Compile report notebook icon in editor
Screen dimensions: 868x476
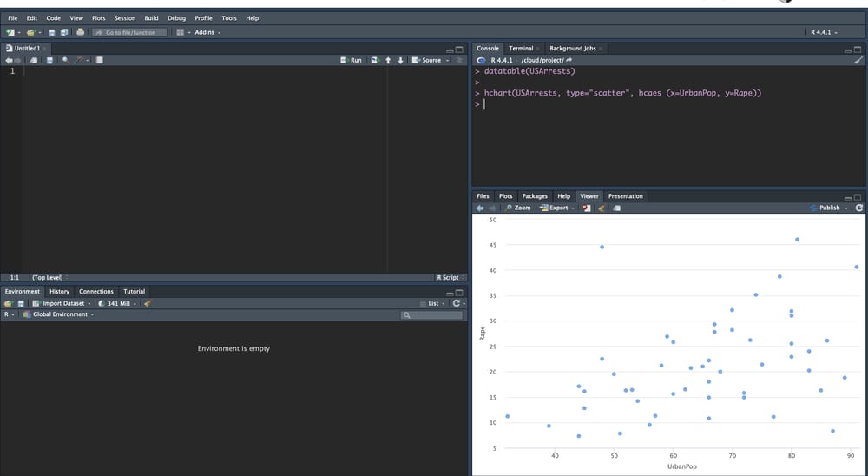pos(100,61)
